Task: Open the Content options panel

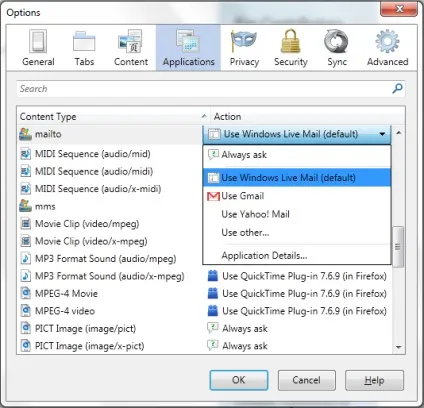Action: click(131, 48)
